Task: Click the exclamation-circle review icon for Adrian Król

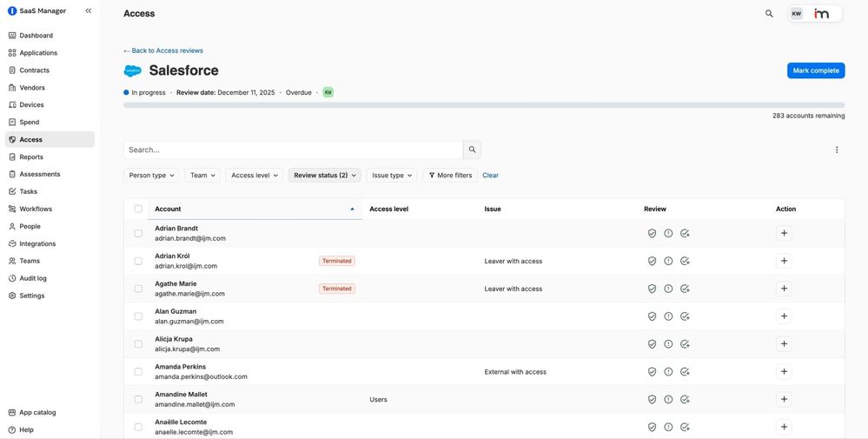Action: pos(668,261)
